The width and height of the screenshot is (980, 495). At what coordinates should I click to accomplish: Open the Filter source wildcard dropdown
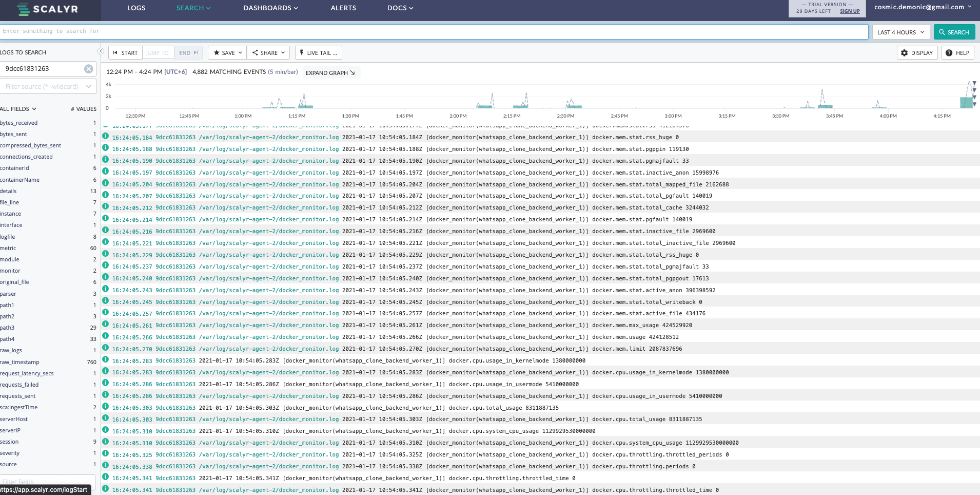pos(48,86)
